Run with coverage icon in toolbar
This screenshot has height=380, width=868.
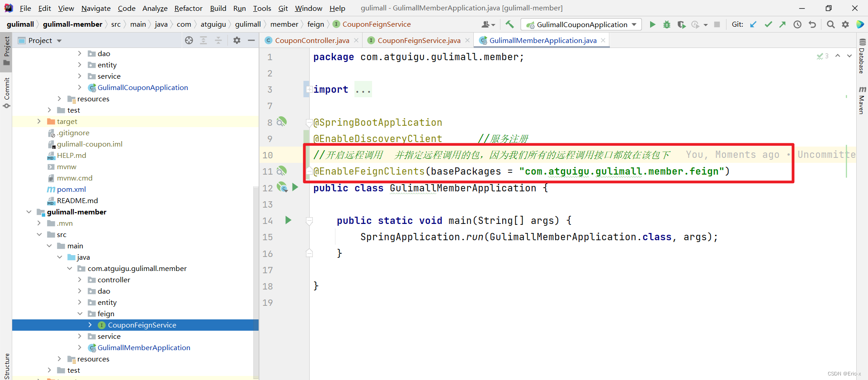click(x=681, y=24)
